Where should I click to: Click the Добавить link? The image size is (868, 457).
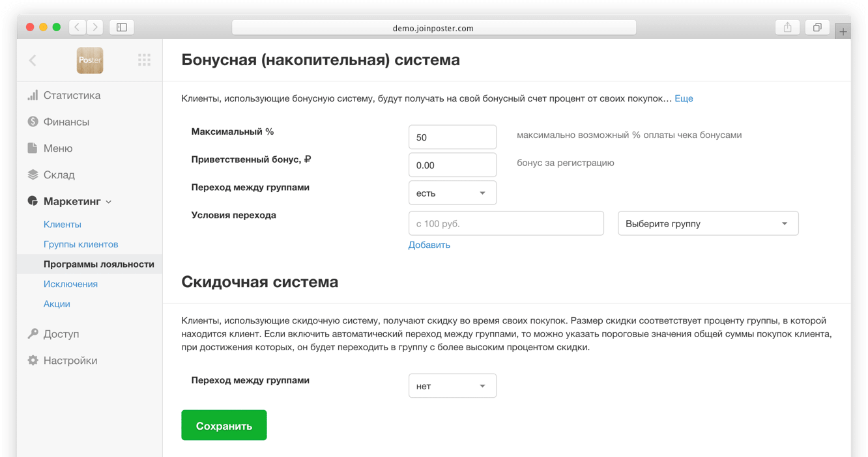tap(429, 245)
